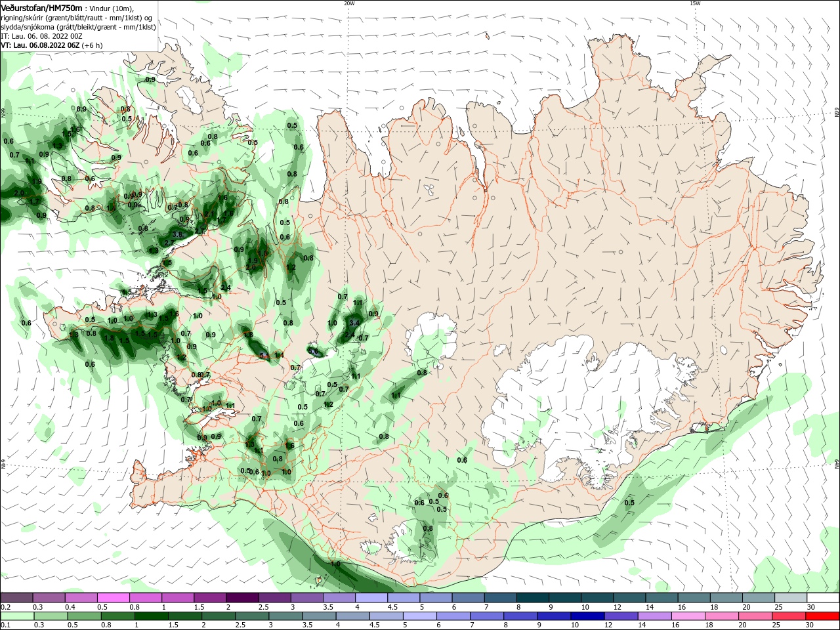Viewport: 840px width, 630px height.
Task: Click the 'VT: Lau. 06.08.2022 06Z' valid time
Action: pos(41,45)
